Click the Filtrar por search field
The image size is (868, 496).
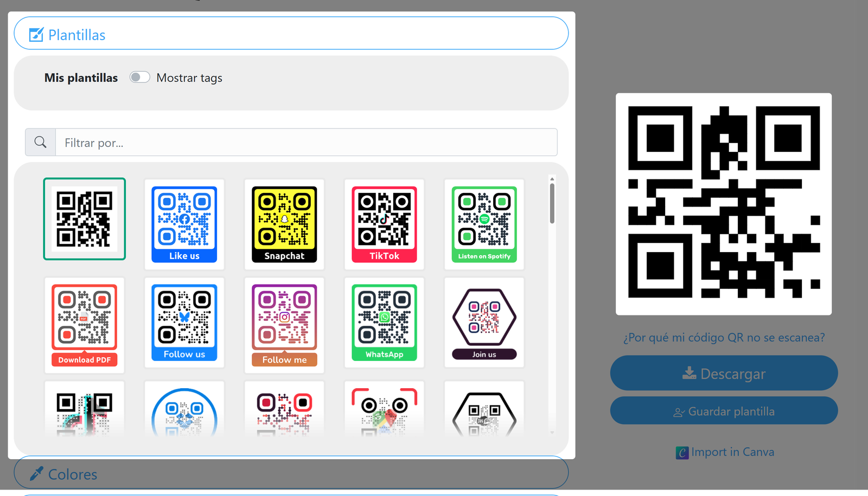point(307,143)
